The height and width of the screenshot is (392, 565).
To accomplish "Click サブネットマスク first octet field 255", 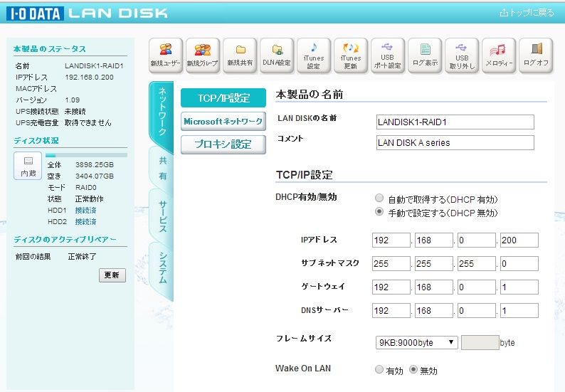I will (x=391, y=264).
